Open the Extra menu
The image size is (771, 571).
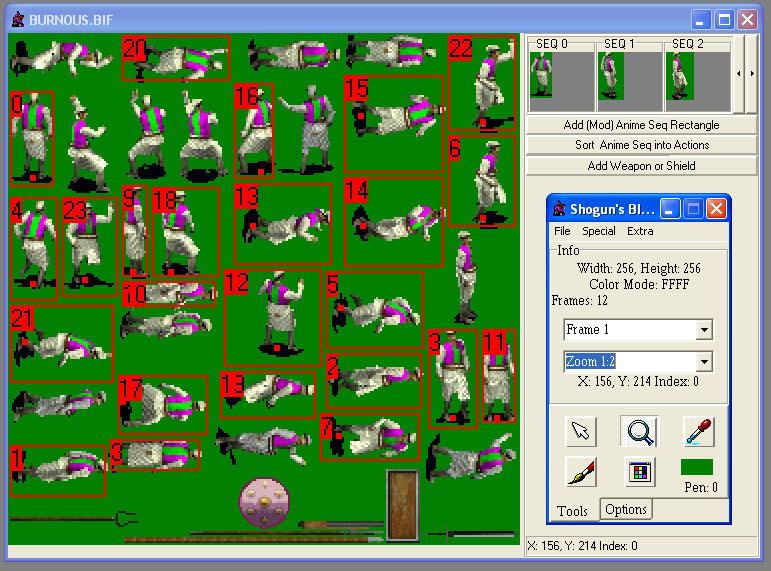click(x=640, y=231)
